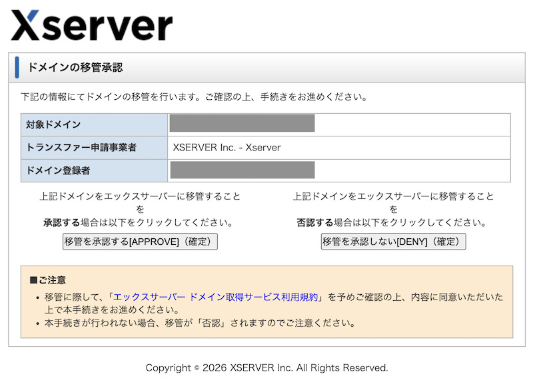
Task: Click the 下記の情報にてドメインの移管を行います intro text
Action: coord(195,97)
